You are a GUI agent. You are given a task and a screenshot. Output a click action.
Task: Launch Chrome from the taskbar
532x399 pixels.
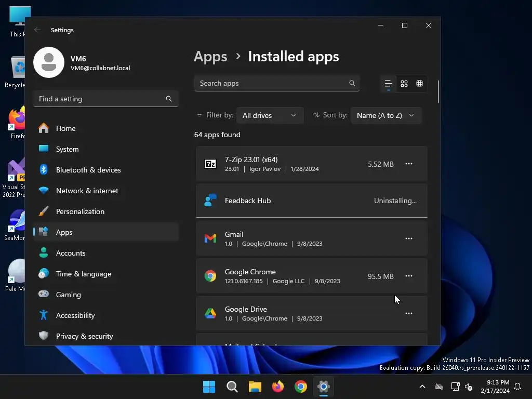point(301,387)
